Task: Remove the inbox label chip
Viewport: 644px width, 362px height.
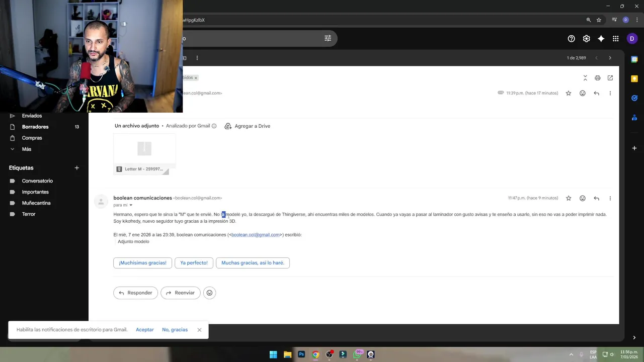Action: [196, 78]
